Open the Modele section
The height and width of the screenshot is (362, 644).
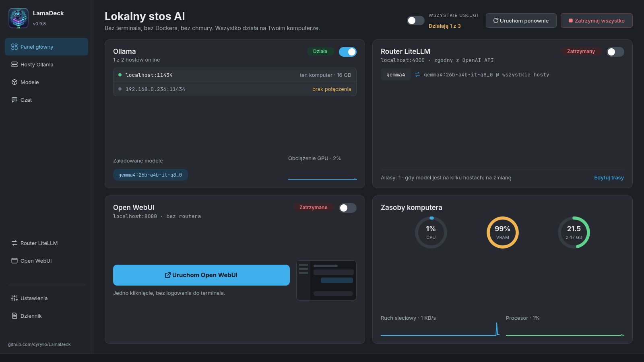pyautogui.click(x=46, y=82)
